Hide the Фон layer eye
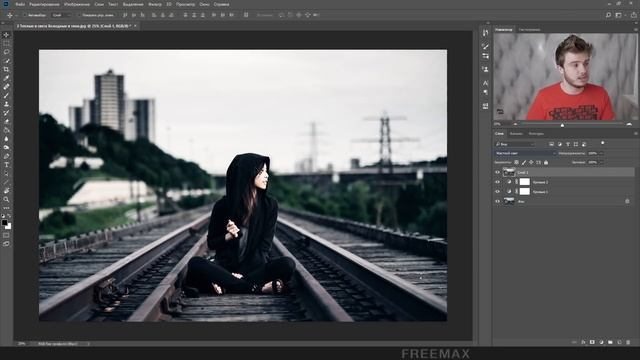This screenshot has height=360, width=640. pos(498,201)
